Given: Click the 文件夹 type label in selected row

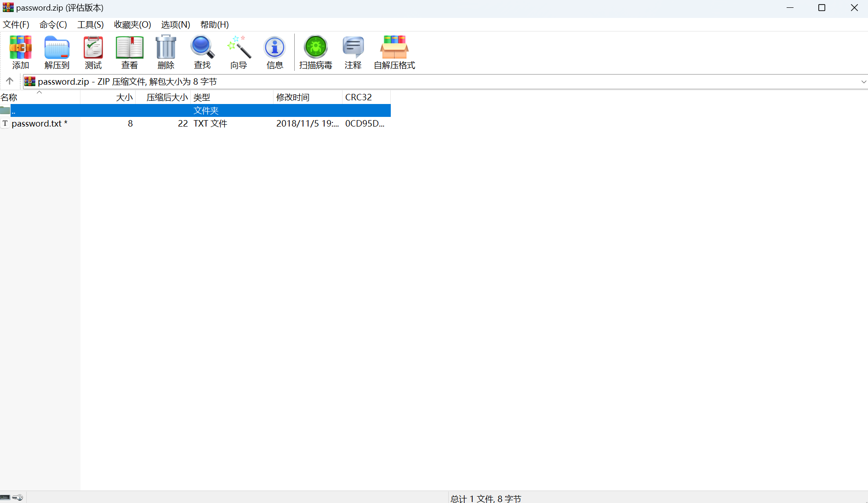Looking at the screenshot, I should coord(206,110).
